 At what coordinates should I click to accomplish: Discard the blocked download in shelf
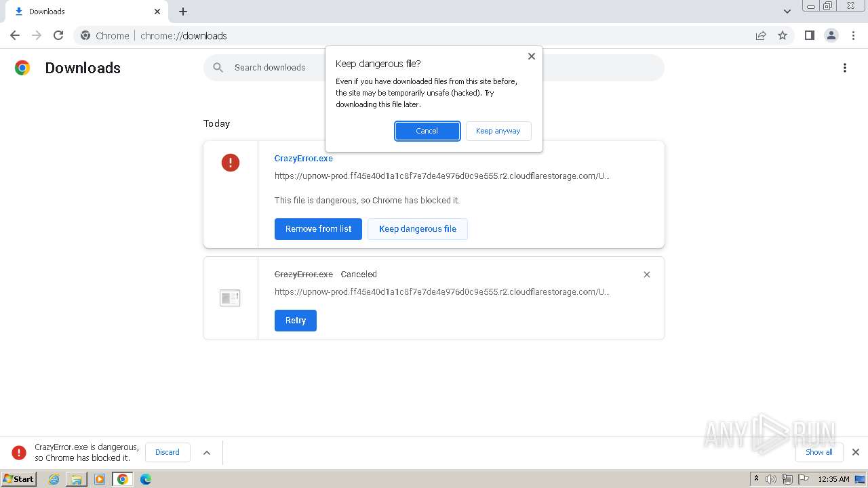(167, 452)
